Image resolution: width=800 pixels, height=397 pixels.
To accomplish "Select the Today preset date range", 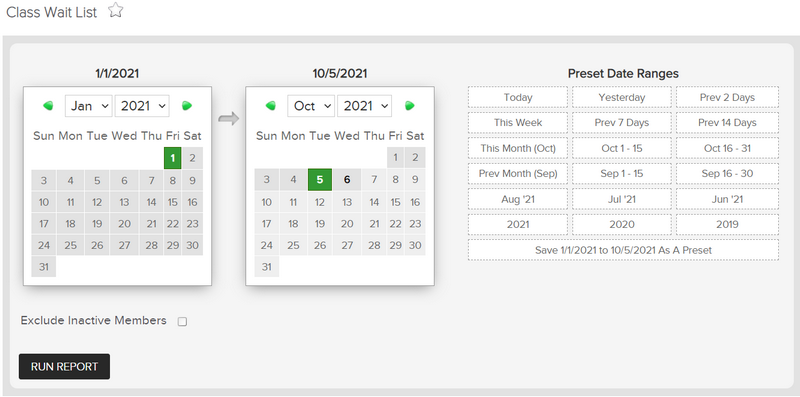I will point(518,97).
